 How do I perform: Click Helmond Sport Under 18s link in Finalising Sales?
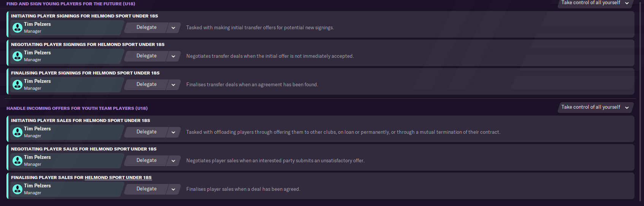118,177
